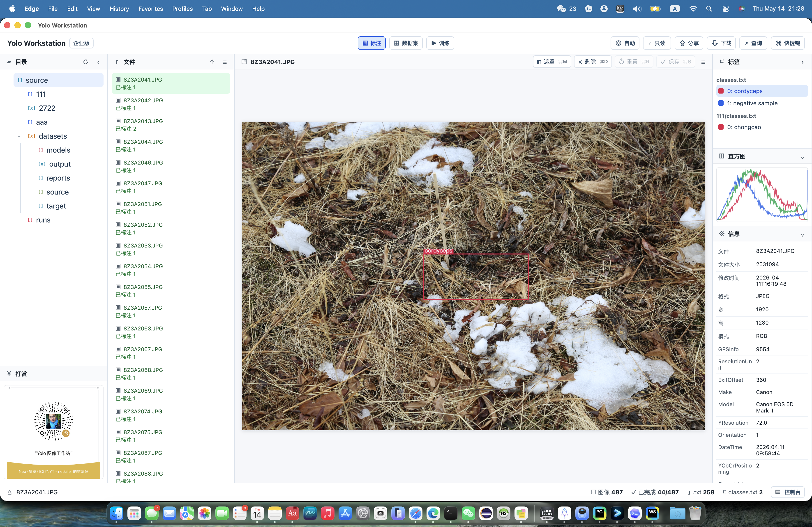Switch to the 数据集 dataset tab

[x=406, y=43]
